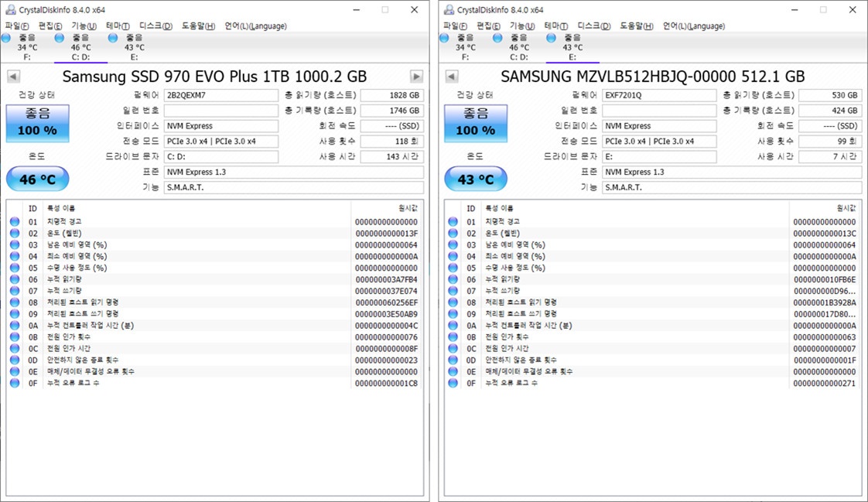Select 온도 (켈빈) row in right window

[x=653, y=233]
